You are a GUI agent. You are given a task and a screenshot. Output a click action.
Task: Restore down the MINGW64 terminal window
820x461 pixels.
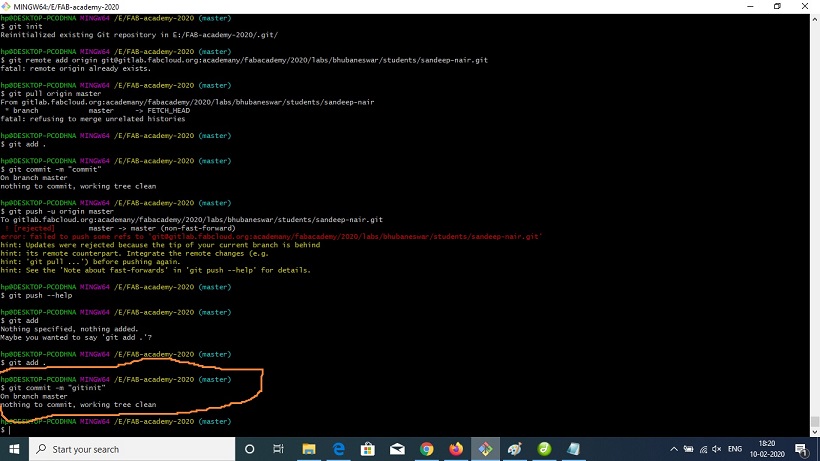(x=777, y=6)
